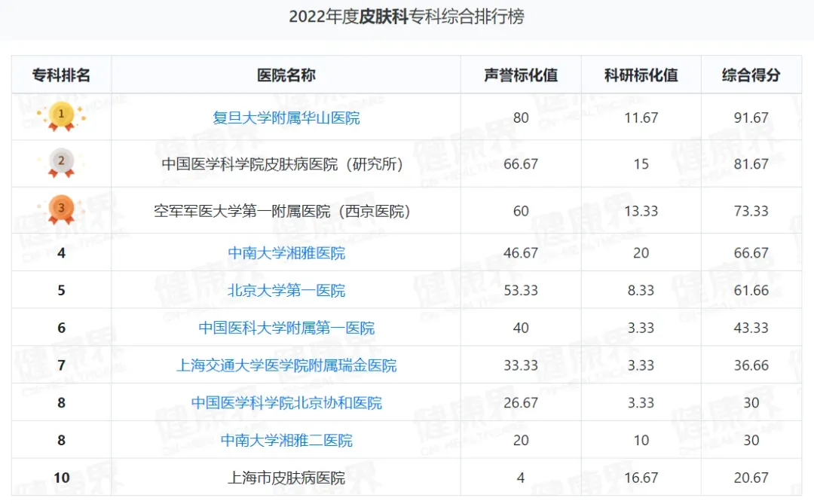Click the research value 8.33

point(641,290)
